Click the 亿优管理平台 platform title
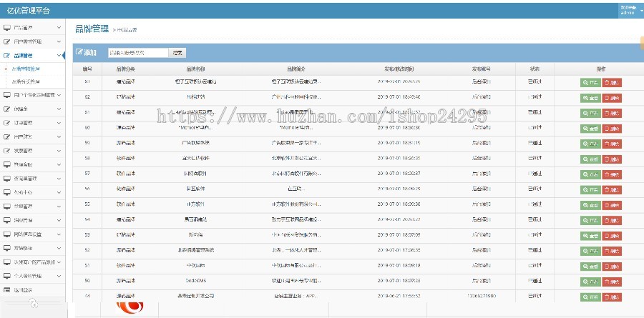 point(29,11)
